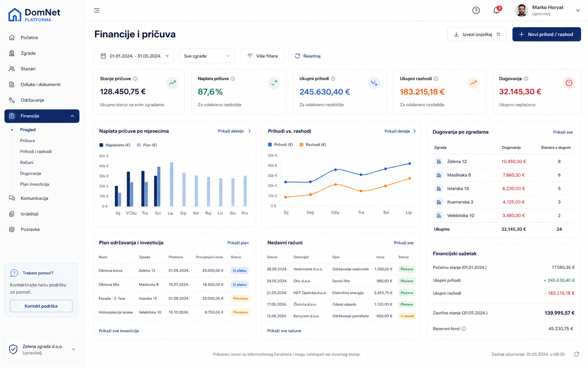Click Prikaži plan link
This screenshot has height=368, width=588.
point(238,243)
